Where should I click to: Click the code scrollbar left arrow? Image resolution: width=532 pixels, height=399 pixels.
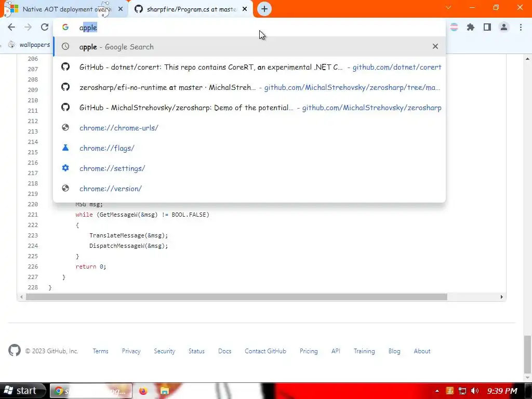click(21, 297)
